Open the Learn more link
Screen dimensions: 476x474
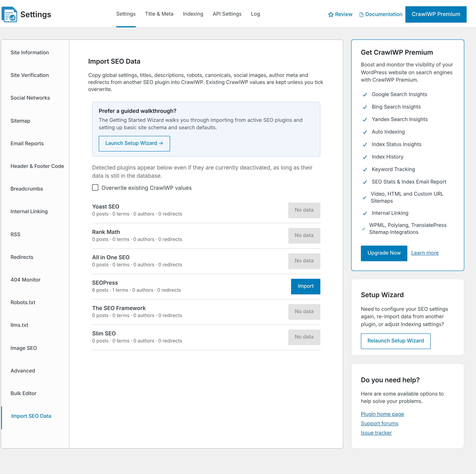(425, 253)
